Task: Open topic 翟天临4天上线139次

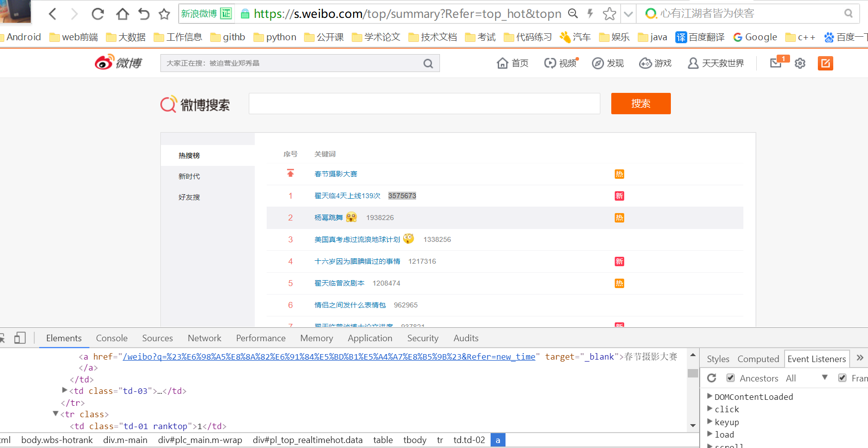Action: pos(347,196)
